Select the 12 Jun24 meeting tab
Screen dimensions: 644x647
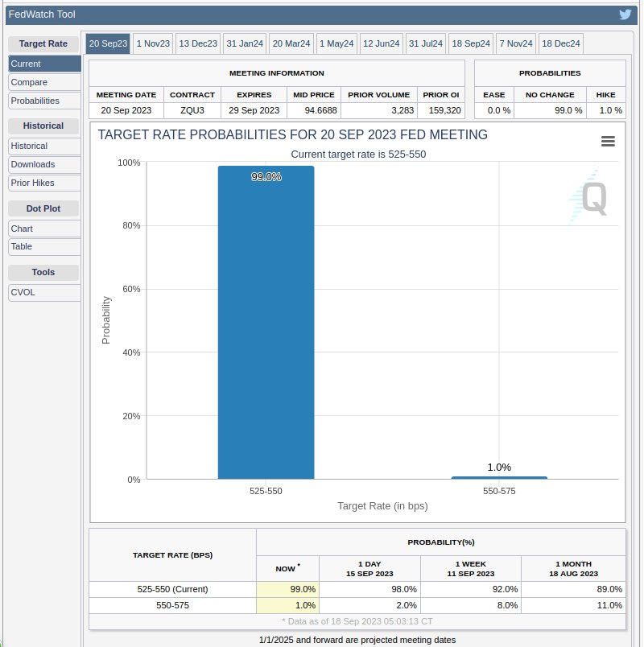click(381, 43)
